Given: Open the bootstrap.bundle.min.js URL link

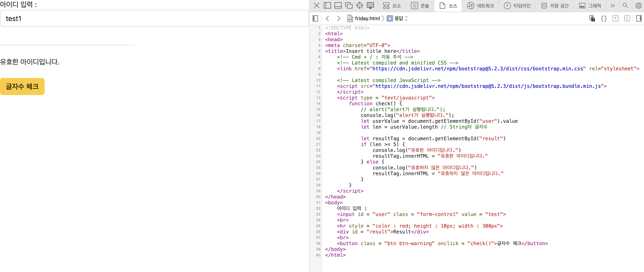Looking at the screenshot, I should point(488,86).
